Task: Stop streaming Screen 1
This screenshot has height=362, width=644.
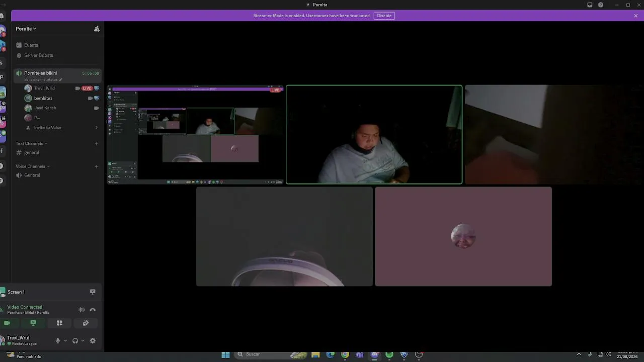Action: [x=93, y=292]
